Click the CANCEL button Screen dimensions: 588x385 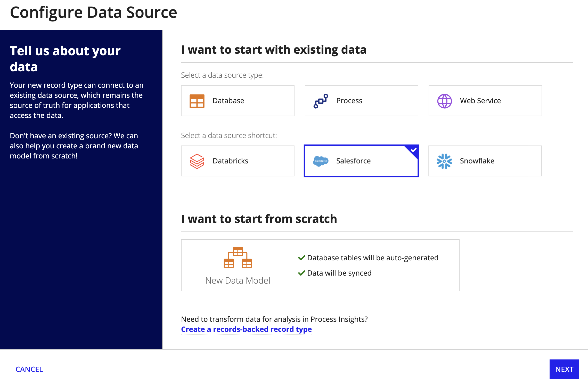tap(29, 369)
